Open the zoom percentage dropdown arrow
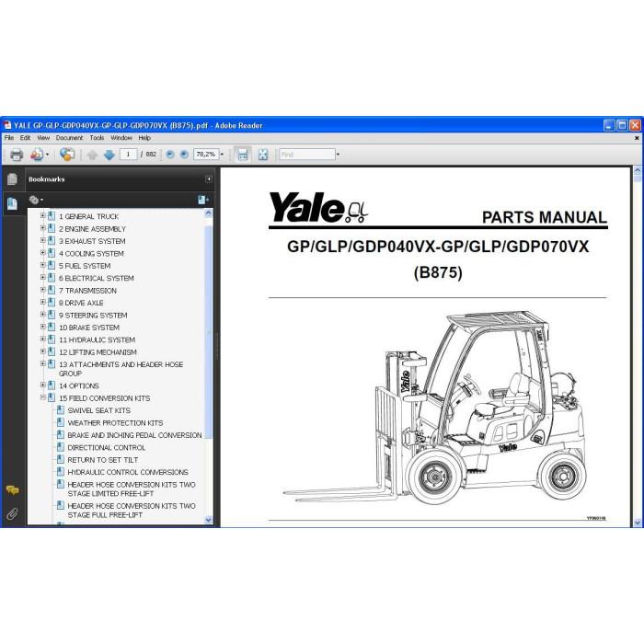This screenshot has width=644, height=644. coord(223,155)
